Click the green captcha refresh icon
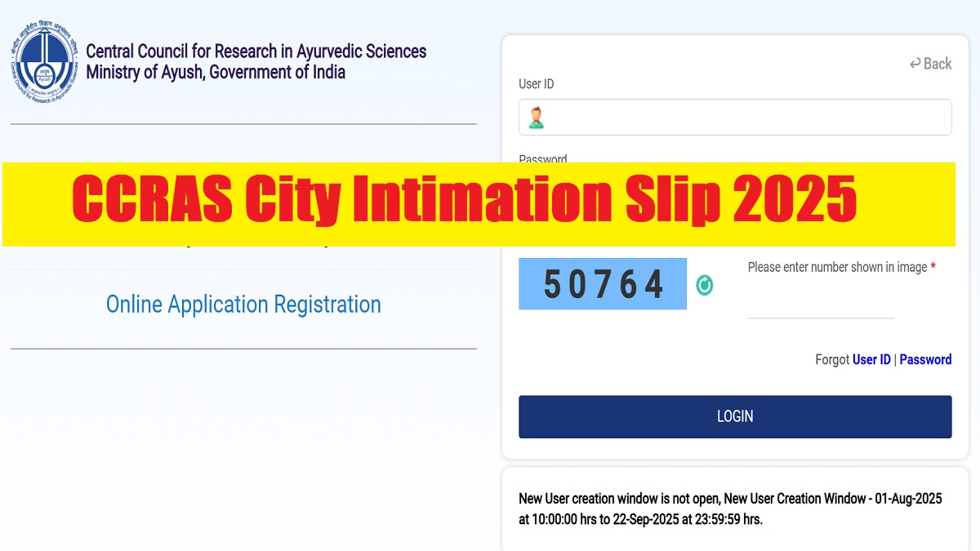980x551 pixels. coord(704,284)
